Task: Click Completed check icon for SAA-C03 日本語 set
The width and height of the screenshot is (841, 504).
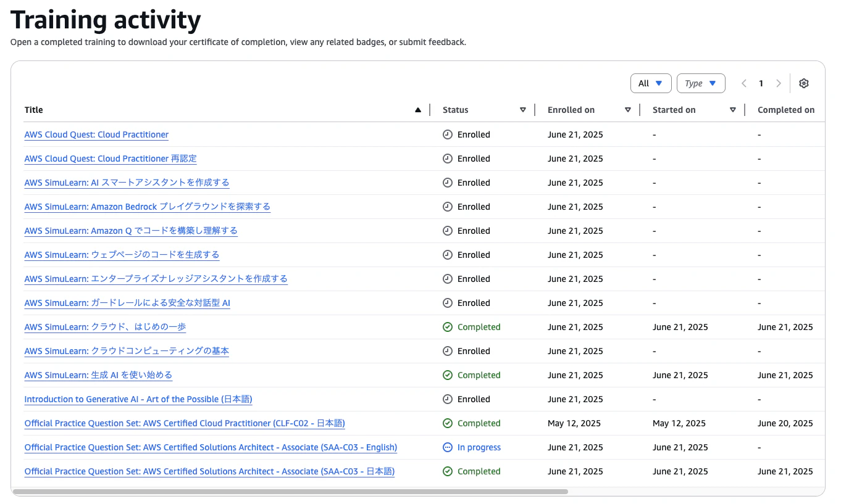Action: pos(448,471)
